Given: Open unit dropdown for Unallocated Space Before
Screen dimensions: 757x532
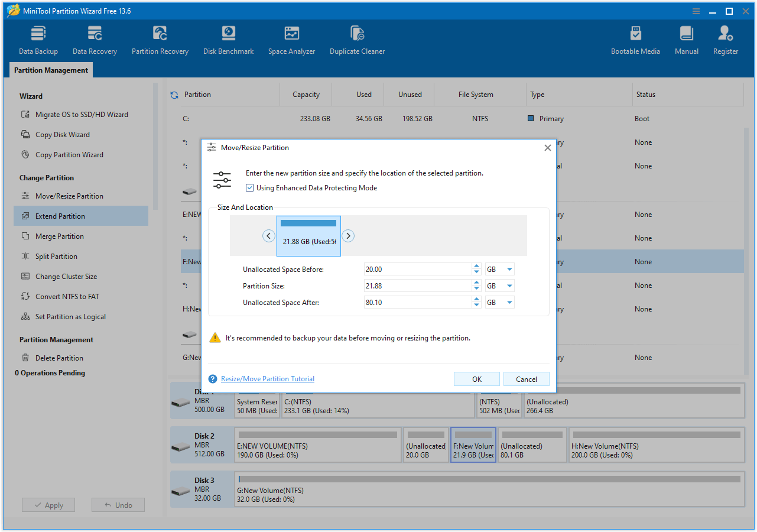Looking at the screenshot, I should [x=499, y=270].
